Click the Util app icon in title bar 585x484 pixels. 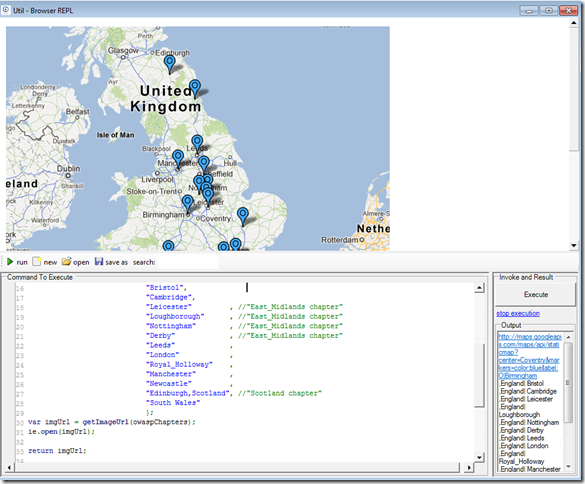(x=6, y=10)
